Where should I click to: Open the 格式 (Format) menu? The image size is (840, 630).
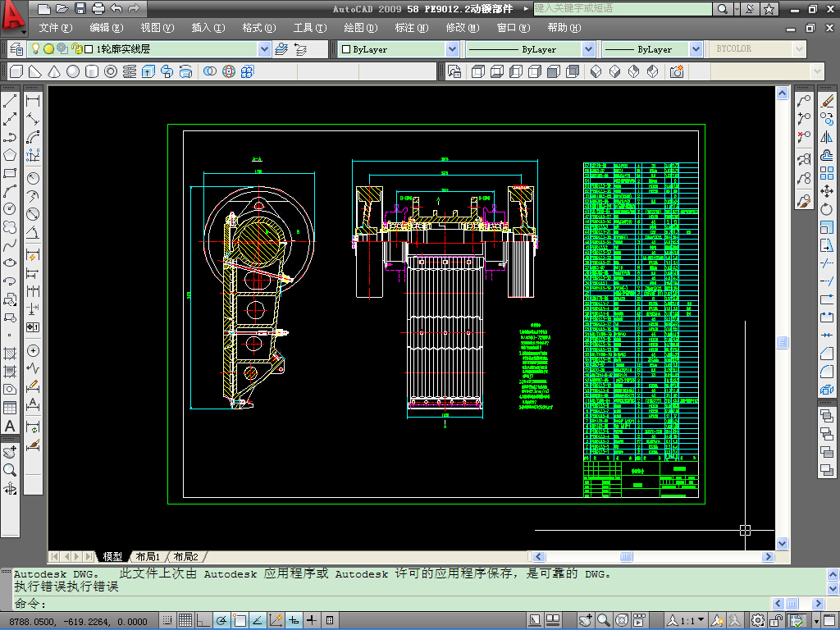point(258,28)
